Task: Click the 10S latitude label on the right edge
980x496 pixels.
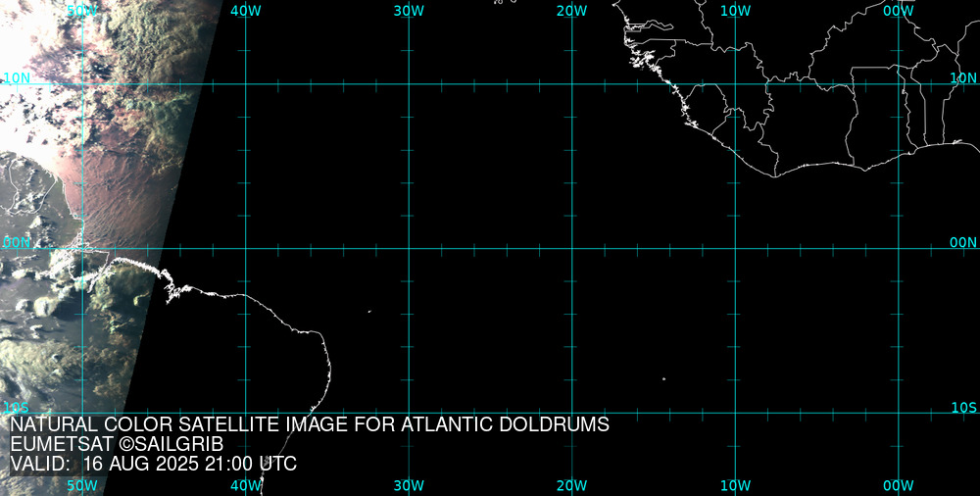Action: click(x=963, y=408)
